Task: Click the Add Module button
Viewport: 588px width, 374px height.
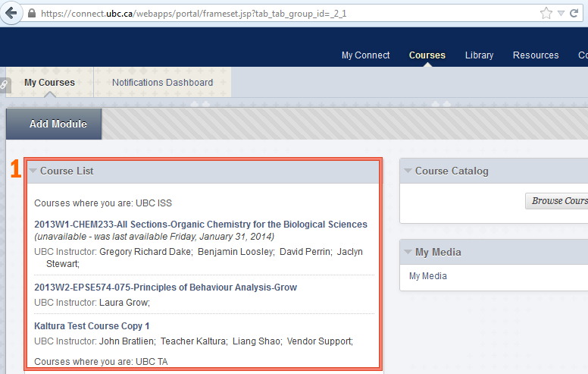Action: click(54, 124)
